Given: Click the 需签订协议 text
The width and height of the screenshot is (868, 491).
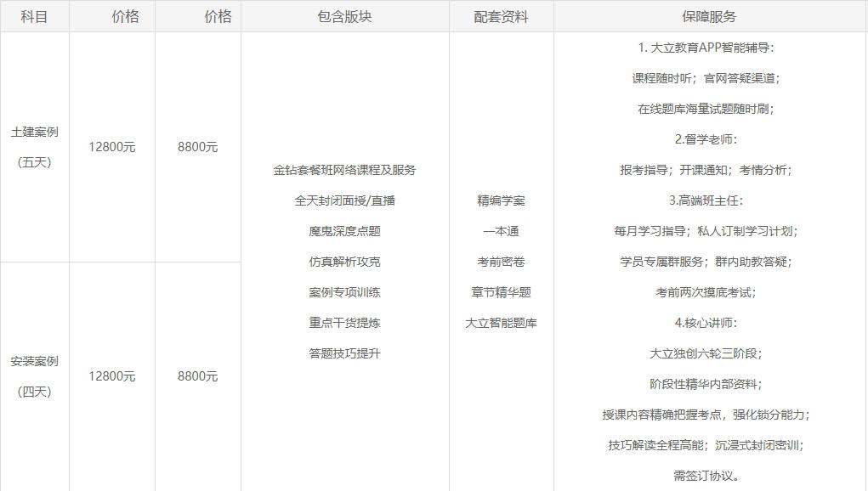Looking at the screenshot, I should point(706,476).
